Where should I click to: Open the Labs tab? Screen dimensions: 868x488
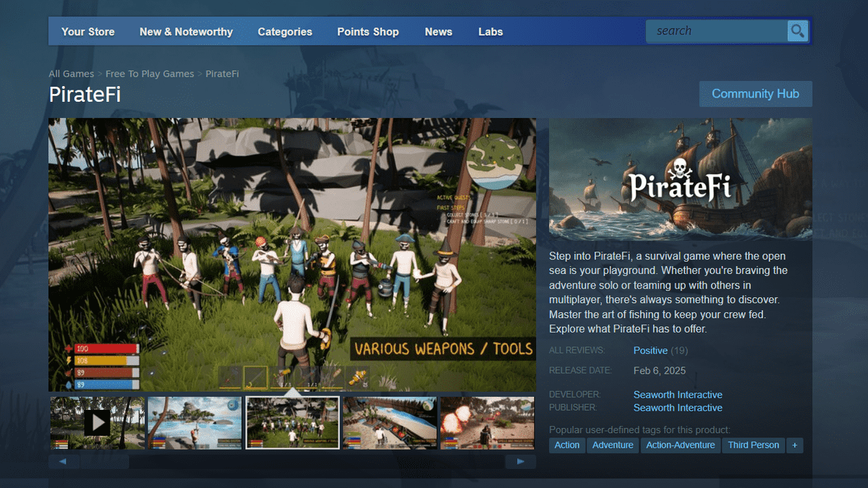(x=490, y=32)
